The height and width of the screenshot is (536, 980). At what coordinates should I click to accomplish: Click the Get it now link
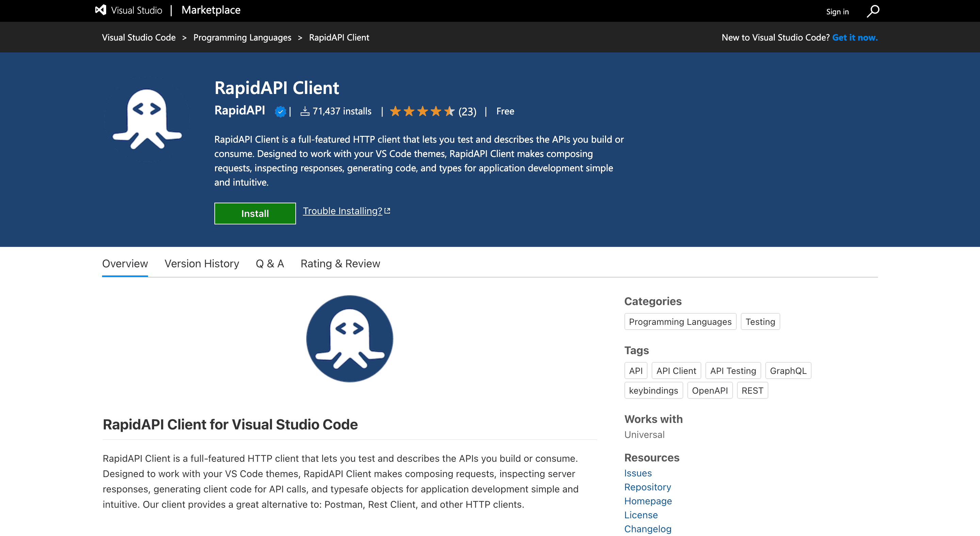point(855,37)
